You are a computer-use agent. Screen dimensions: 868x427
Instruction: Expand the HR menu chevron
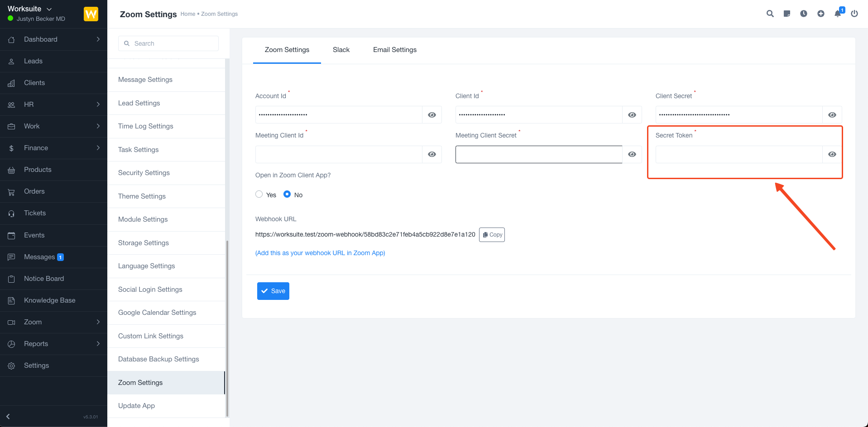(98, 104)
